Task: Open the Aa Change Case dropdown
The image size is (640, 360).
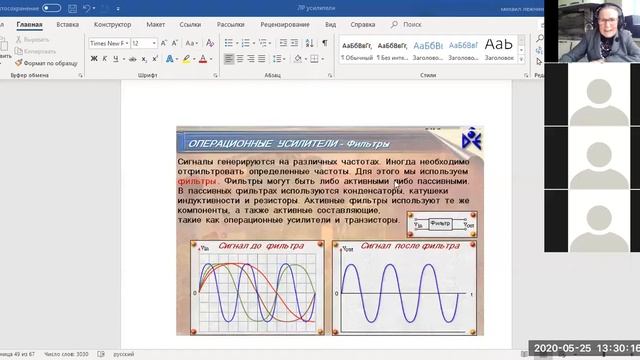Action: [191, 43]
